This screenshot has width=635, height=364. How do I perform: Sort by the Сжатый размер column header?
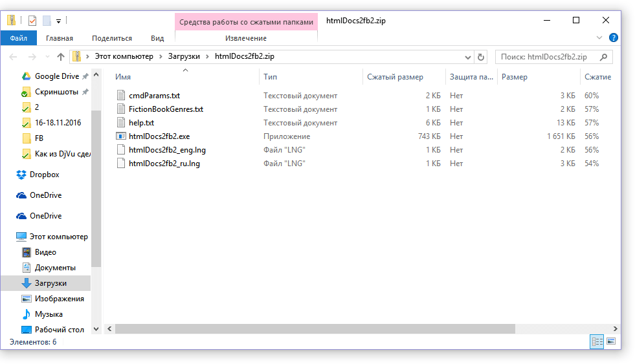click(x=395, y=77)
